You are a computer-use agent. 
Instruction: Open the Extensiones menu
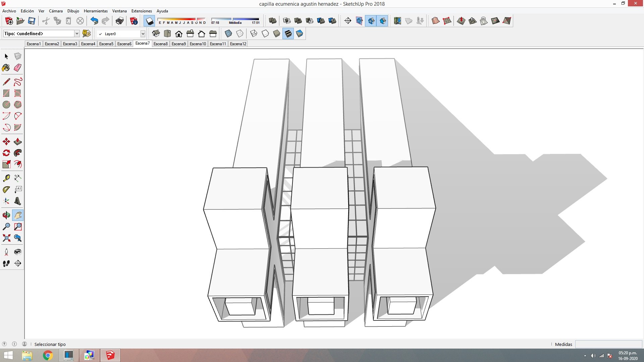(x=142, y=11)
